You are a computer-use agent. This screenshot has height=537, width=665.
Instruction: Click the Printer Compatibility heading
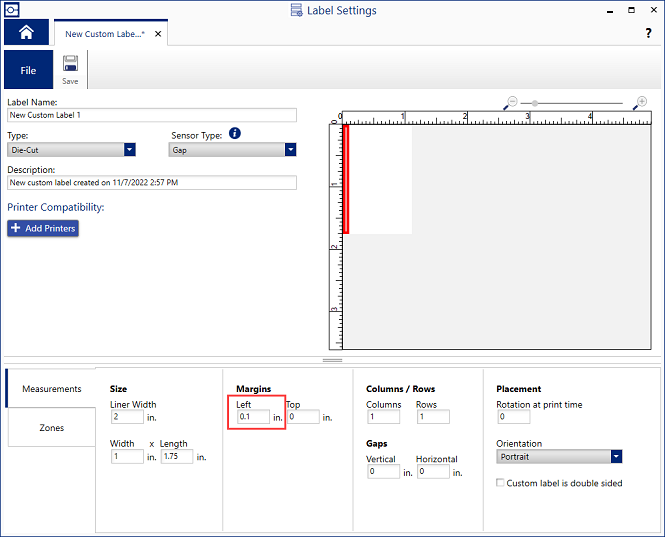56,207
